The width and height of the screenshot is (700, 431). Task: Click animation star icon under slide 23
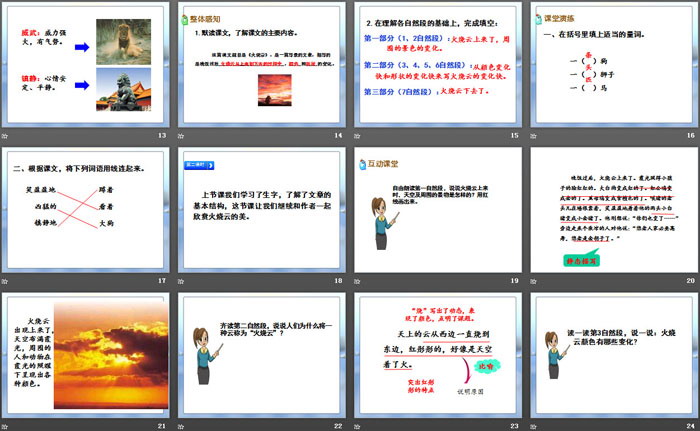[357, 427]
